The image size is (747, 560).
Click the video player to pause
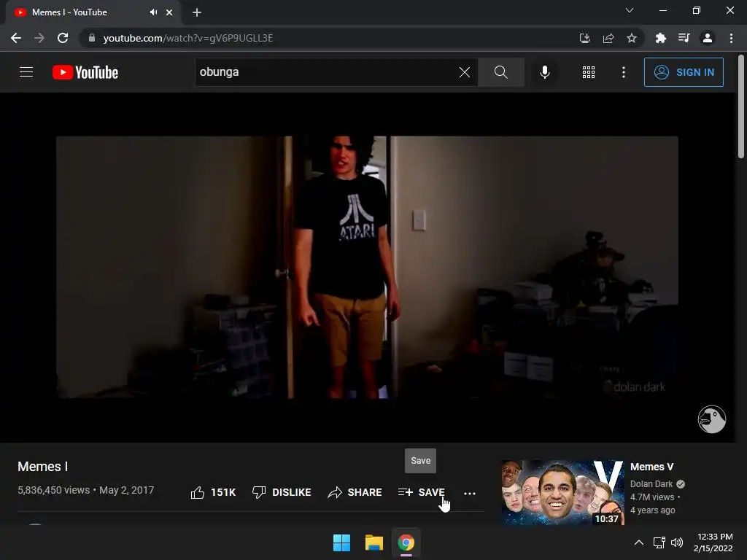[x=367, y=267]
